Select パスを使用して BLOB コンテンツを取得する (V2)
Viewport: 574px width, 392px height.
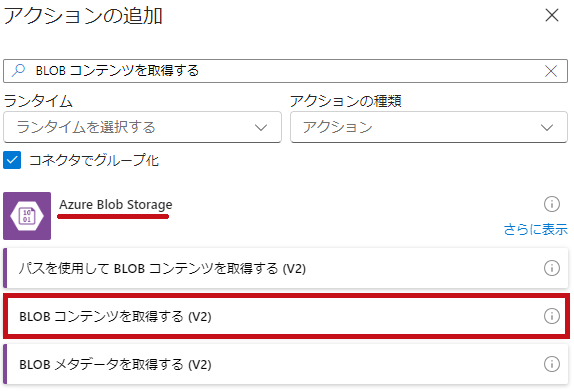(286, 268)
